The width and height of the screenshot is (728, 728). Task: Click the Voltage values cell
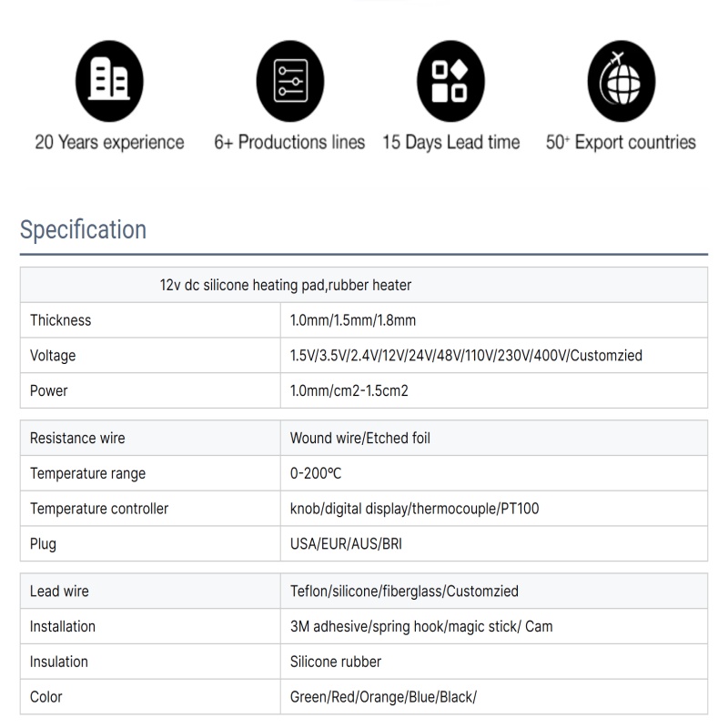(x=466, y=356)
